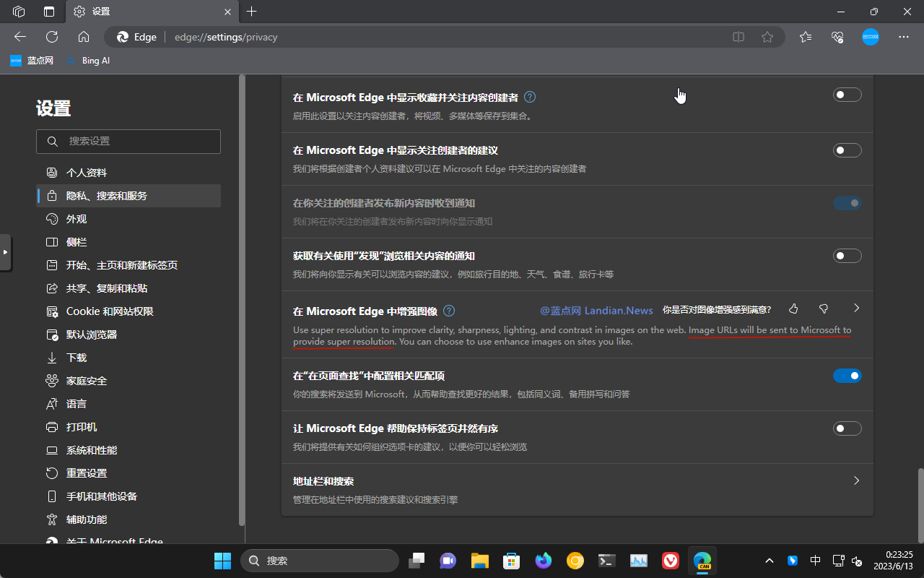Click the back navigation arrow
The image size is (924, 578).
pyautogui.click(x=20, y=37)
